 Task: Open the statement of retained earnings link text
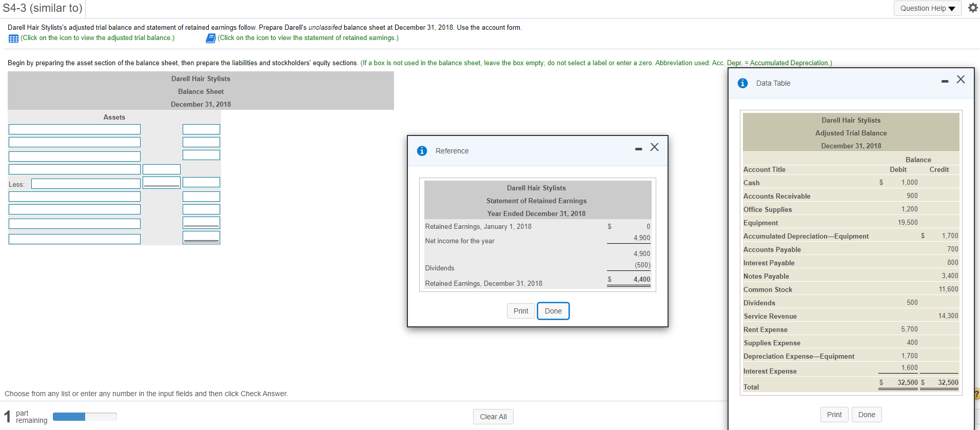point(308,38)
